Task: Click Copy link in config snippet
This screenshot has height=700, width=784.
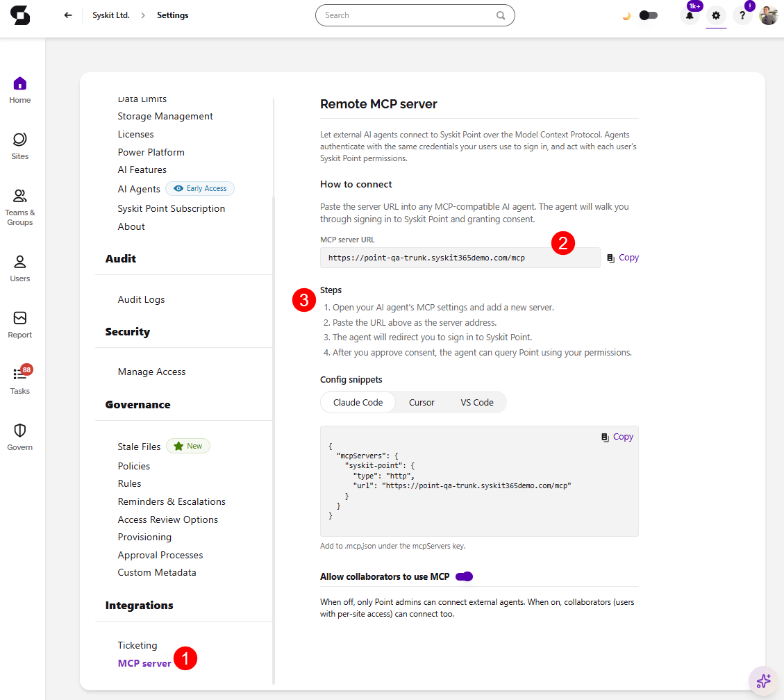Action: tap(623, 437)
